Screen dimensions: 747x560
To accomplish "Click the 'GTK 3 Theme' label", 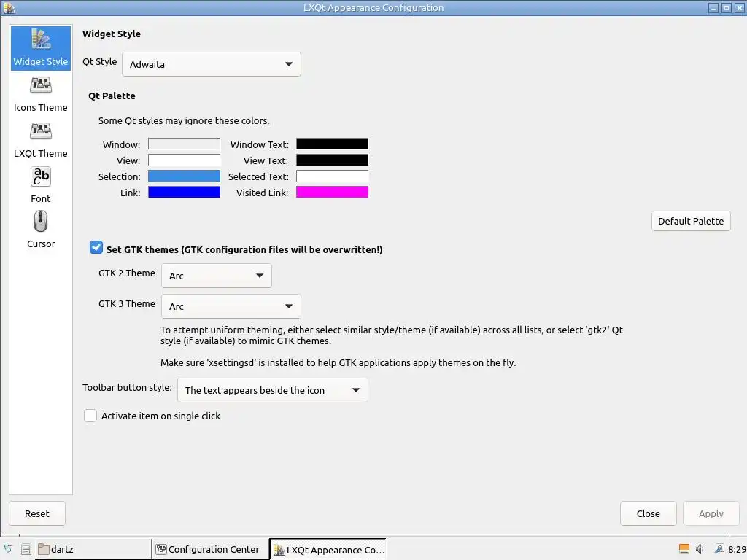I will (x=127, y=304).
